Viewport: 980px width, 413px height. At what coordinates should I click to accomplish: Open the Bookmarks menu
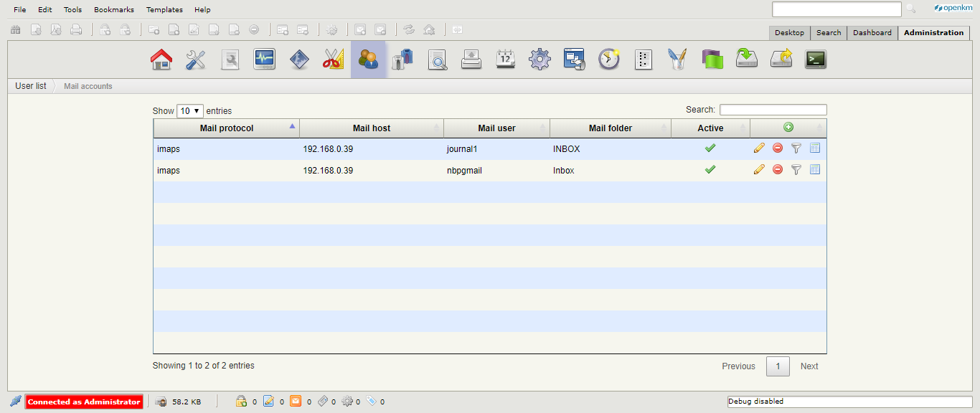[113, 9]
